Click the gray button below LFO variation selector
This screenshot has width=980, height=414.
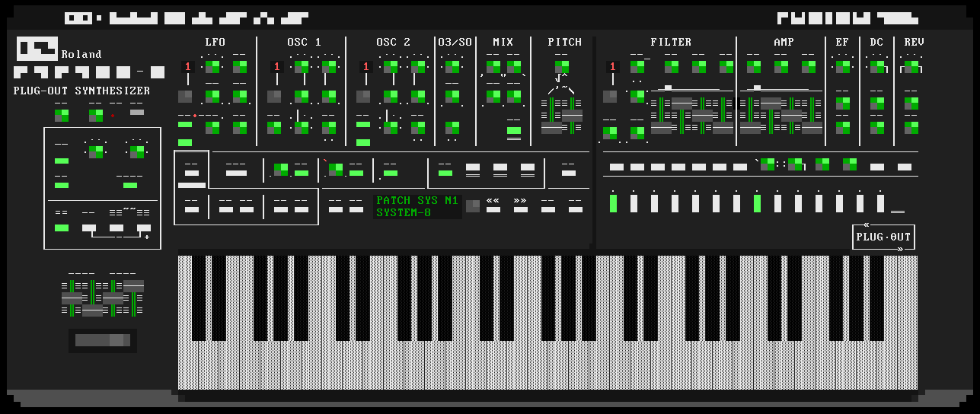click(185, 97)
